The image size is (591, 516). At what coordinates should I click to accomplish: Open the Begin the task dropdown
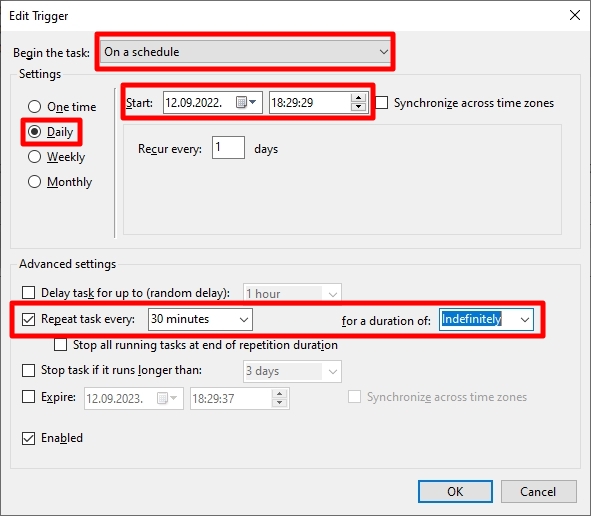(245, 52)
